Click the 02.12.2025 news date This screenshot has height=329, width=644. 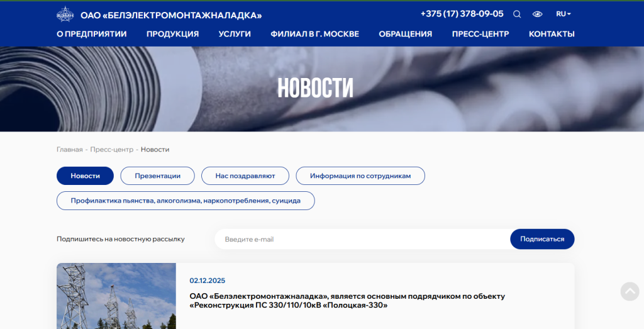click(208, 281)
